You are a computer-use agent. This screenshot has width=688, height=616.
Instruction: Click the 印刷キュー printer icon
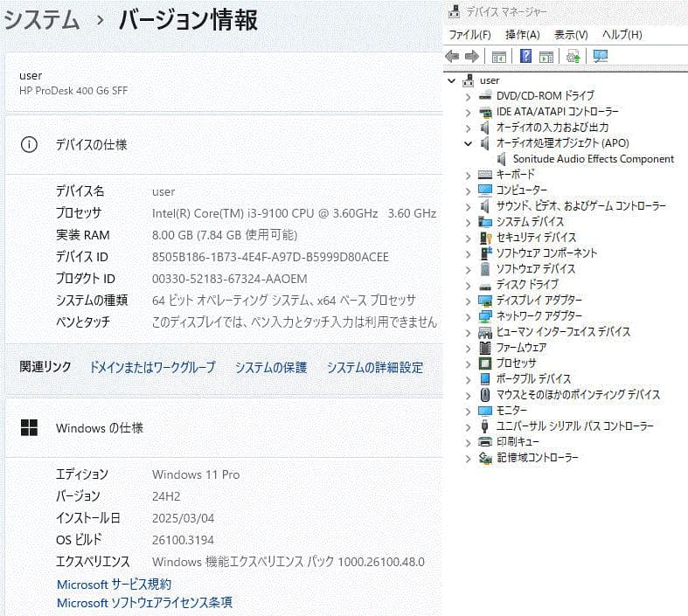[485, 441]
